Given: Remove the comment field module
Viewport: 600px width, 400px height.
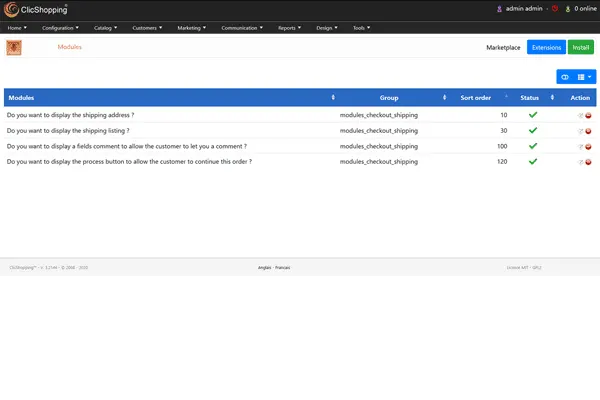Looking at the screenshot, I should pyautogui.click(x=588, y=146).
